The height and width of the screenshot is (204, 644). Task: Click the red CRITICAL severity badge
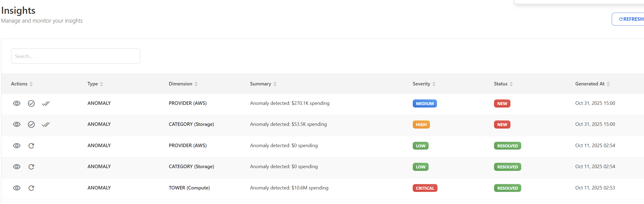425,188
